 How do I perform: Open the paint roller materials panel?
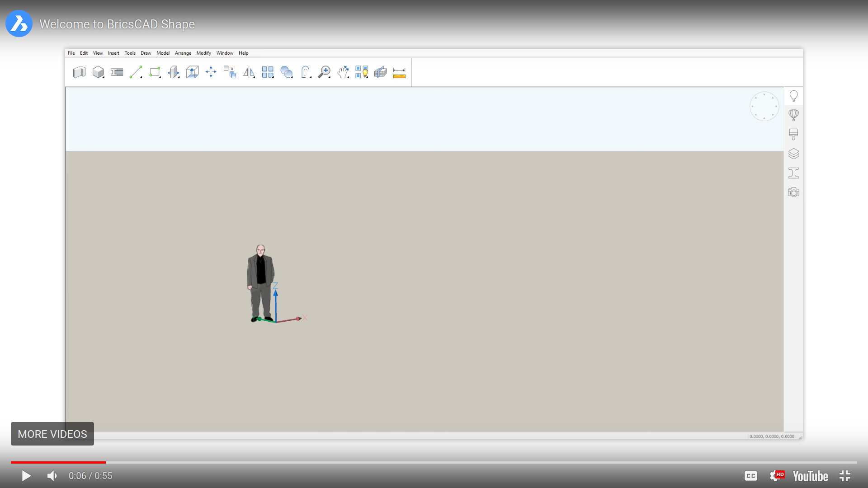point(793,134)
